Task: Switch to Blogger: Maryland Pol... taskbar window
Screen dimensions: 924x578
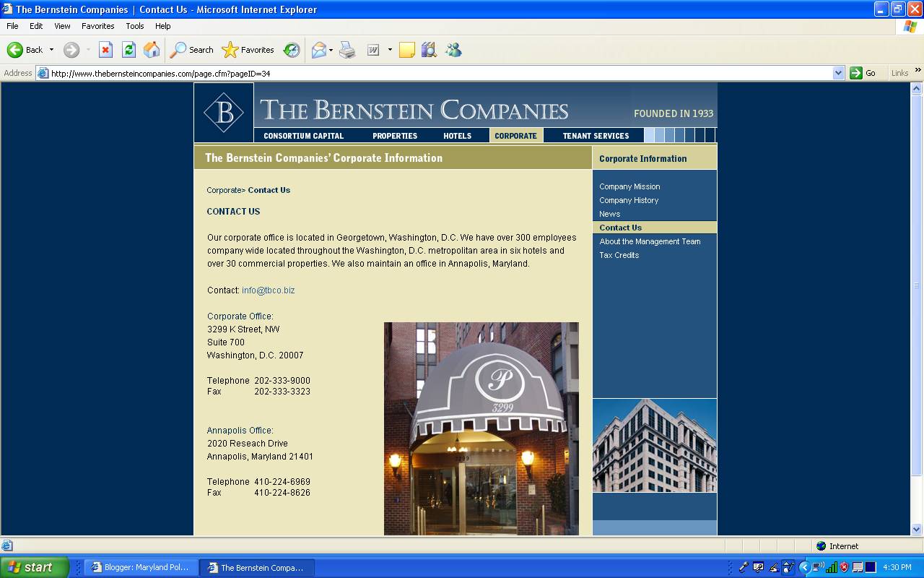Action: [x=141, y=568]
